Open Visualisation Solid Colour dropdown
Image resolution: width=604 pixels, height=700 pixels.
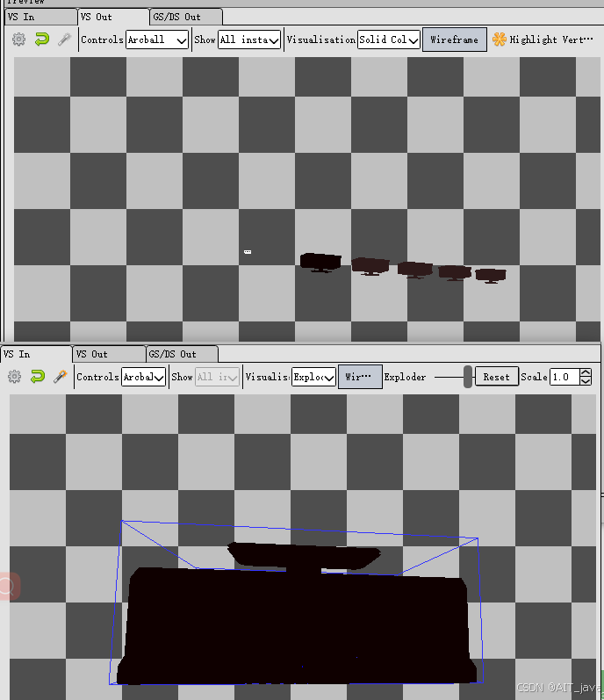[389, 40]
